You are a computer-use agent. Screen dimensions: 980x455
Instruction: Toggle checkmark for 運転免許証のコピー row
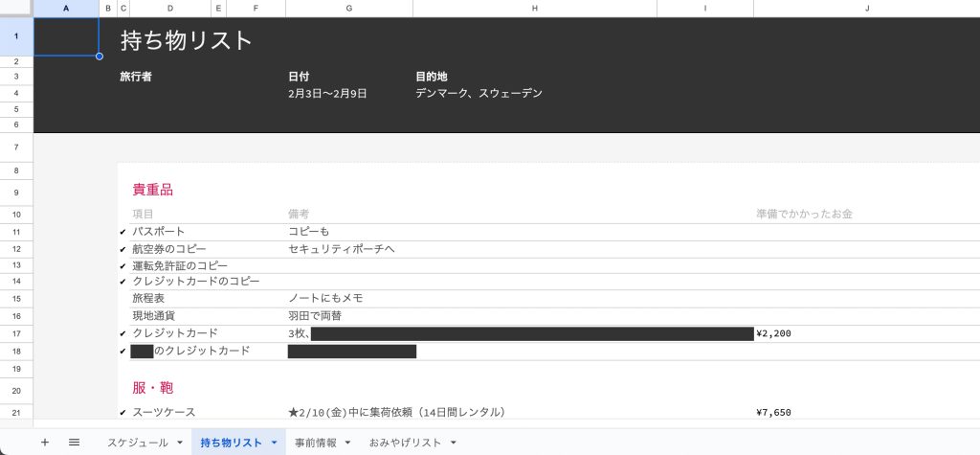click(123, 266)
